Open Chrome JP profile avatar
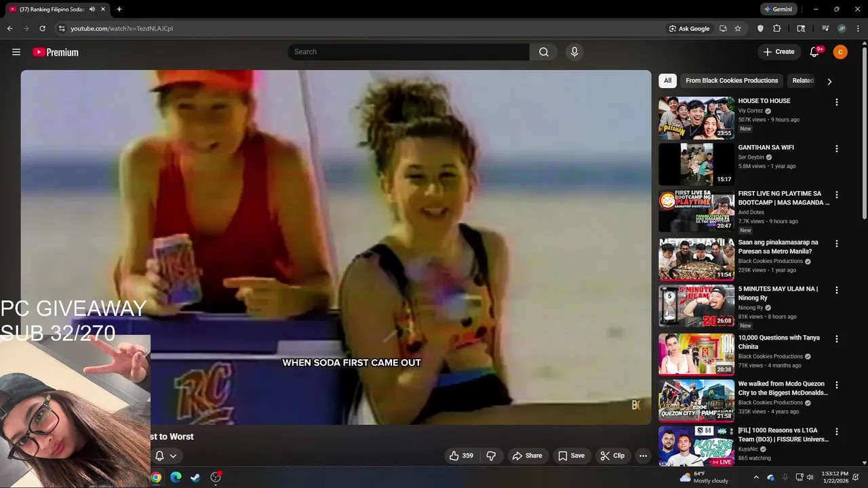The image size is (868, 488). pyautogui.click(x=842, y=28)
